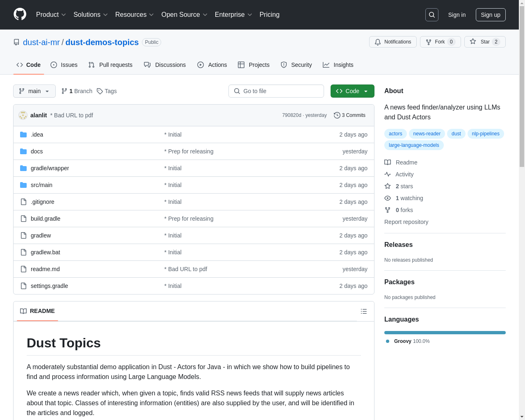The height and width of the screenshot is (420, 525).
Task: Click the GitHub logo icon
Action: (x=20, y=14)
